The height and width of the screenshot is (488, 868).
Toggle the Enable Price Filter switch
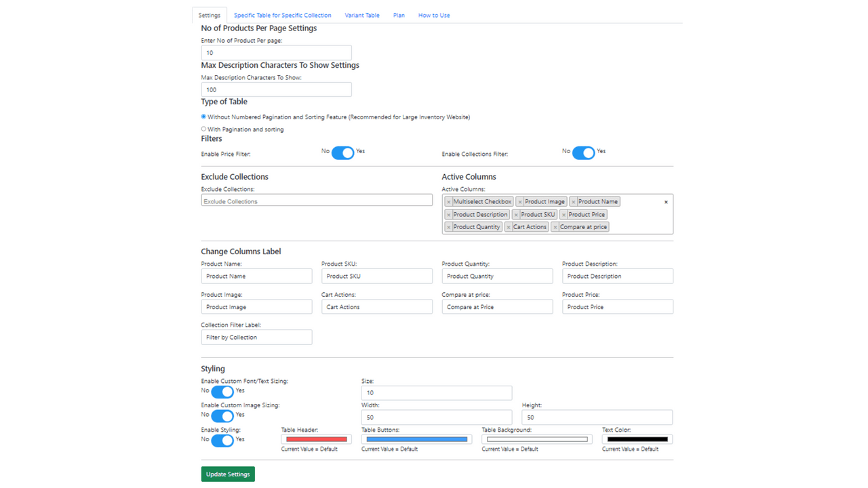point(342,153)
